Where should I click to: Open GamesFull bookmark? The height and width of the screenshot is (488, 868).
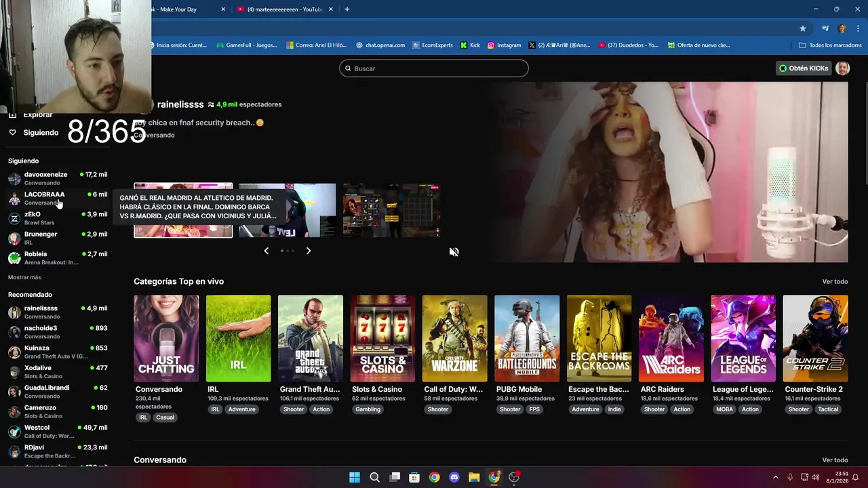tap(247, 45)
